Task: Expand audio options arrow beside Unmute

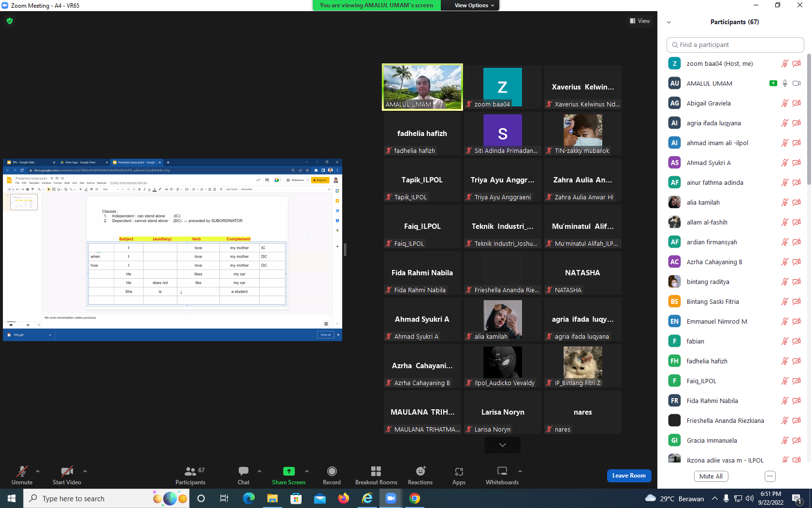Action: (x=38, y=471)
